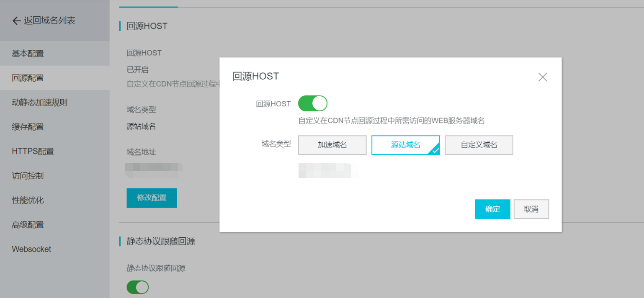Confirm the dialog with the 确定 button
Screen dimensions: 644x298
point(492,209)
